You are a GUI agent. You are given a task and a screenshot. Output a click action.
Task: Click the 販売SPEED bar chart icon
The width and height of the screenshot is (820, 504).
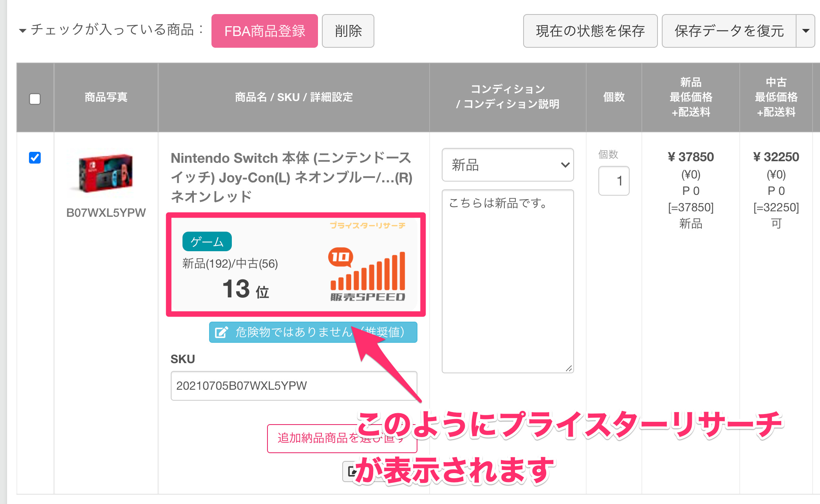[x=367, y=274]
